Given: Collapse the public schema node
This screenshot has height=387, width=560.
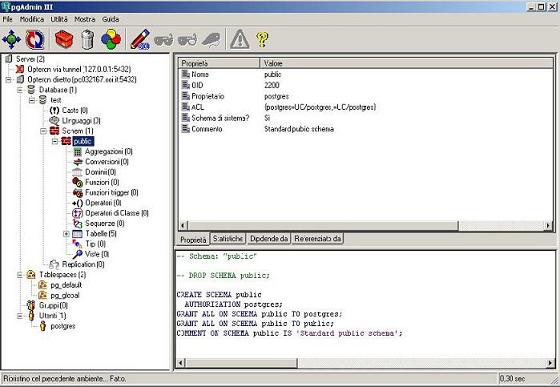Looking at the screenshot, I should pyautogui.click(x=55, y=141).
